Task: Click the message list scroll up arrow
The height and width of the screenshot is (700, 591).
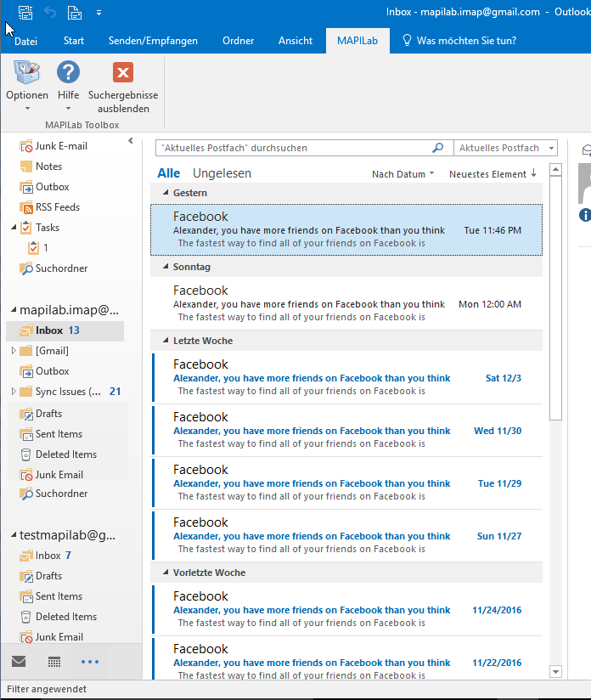Action: point(555,170)
